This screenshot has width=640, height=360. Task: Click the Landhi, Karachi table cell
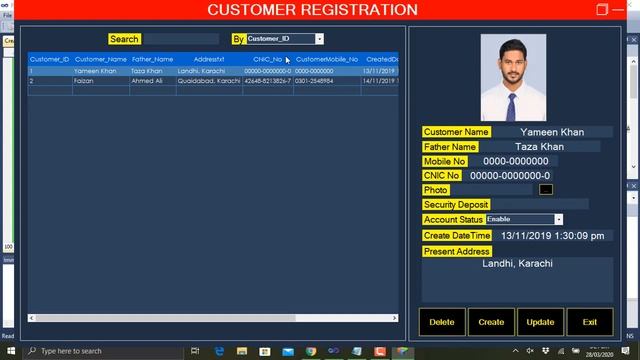point(209,71)
